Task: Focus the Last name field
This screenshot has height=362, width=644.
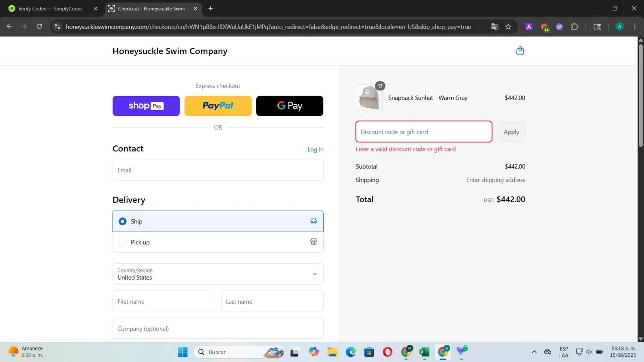Action: pos(272,302)
